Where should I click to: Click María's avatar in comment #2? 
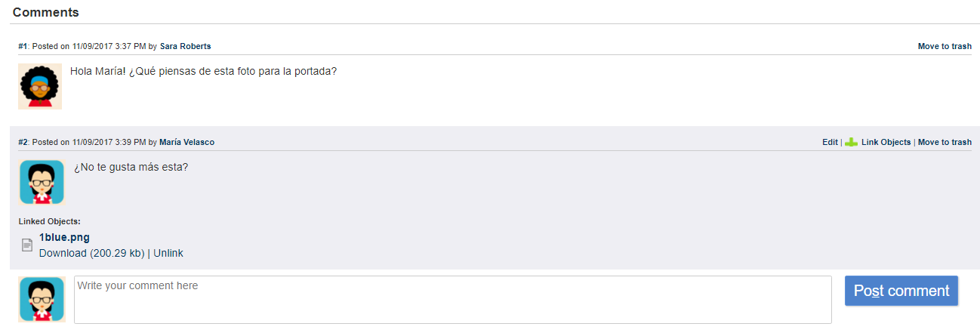coord(42,182)
